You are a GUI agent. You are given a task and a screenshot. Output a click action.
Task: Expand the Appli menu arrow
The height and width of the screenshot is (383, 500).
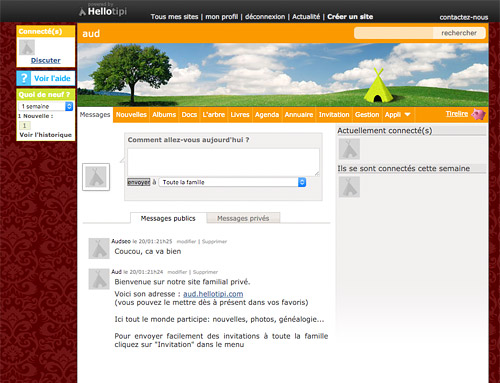click(x=407, y=114)
